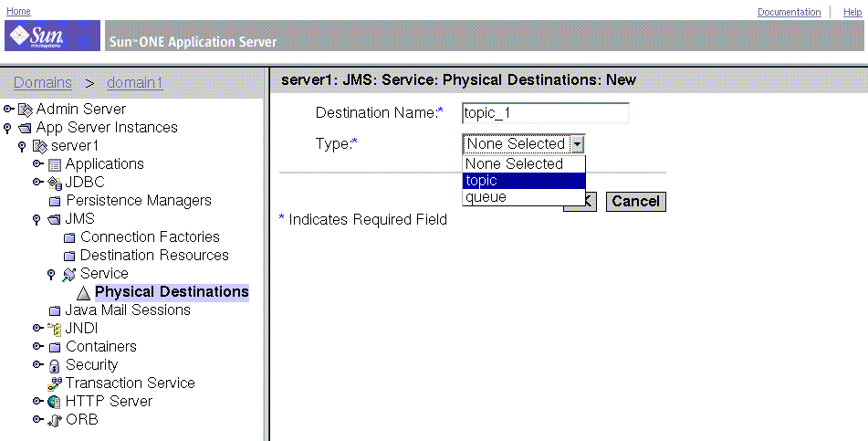Image resolution: width=868 pixels, height=441 pixels.
Task: Select App Server Instances in the tree
Action: coord(107,128)
